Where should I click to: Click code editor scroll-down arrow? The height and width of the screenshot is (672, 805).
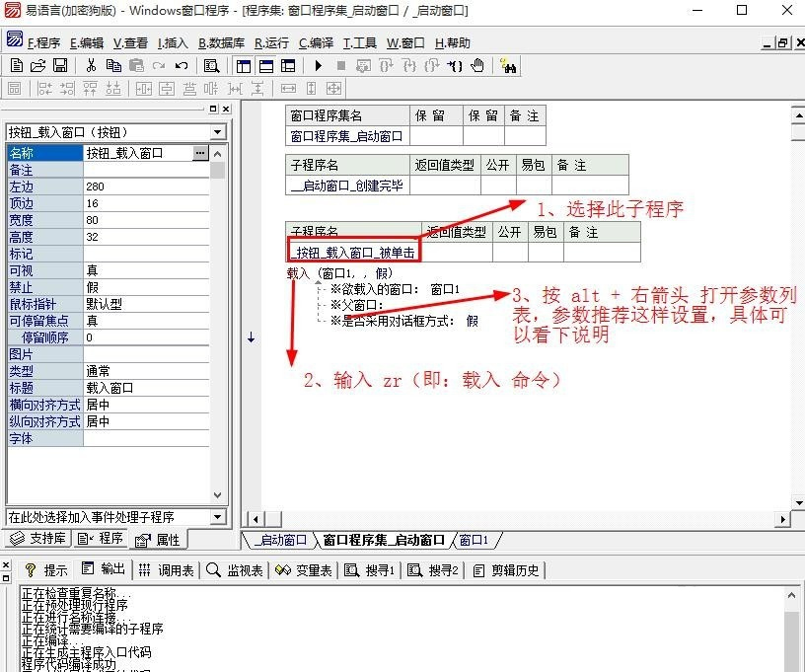coord(798,503)
